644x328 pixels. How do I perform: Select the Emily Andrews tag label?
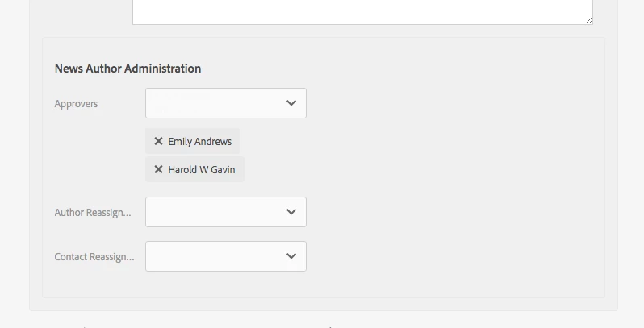coord(199,141)
